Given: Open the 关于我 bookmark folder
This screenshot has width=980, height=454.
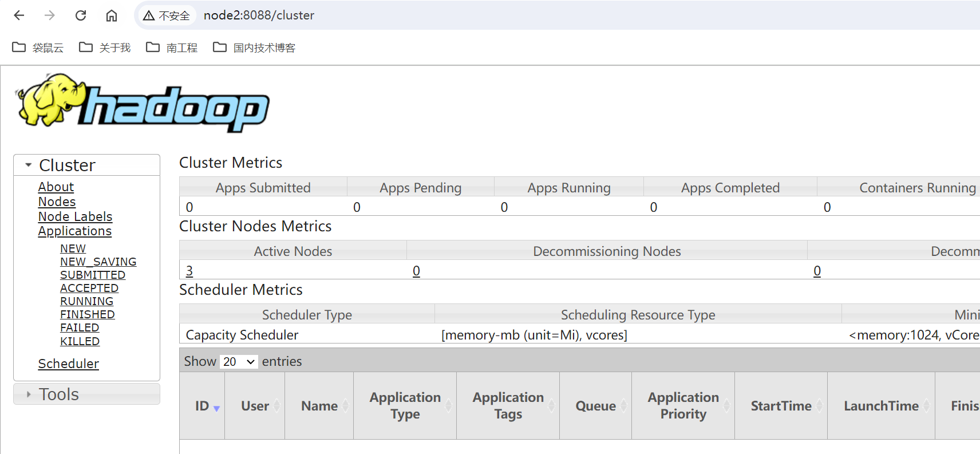Looking at the screenshot, I should (x=105, y=48).
